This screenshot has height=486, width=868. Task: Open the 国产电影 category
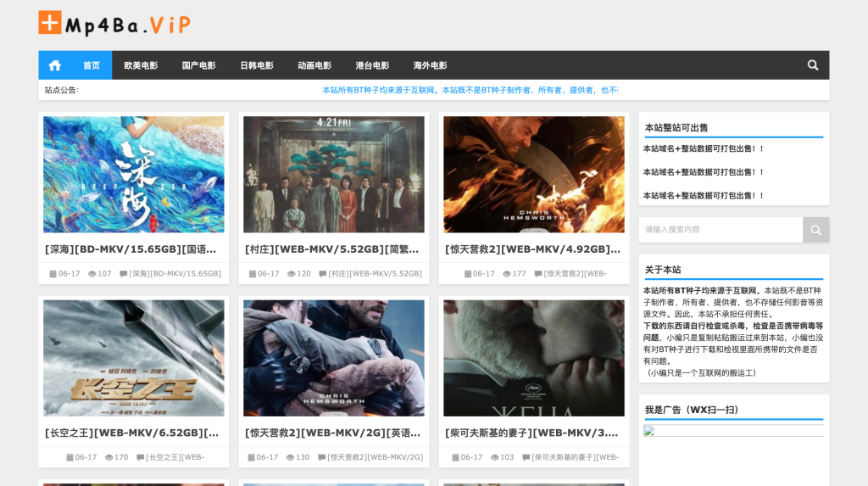tap(198, 65)
